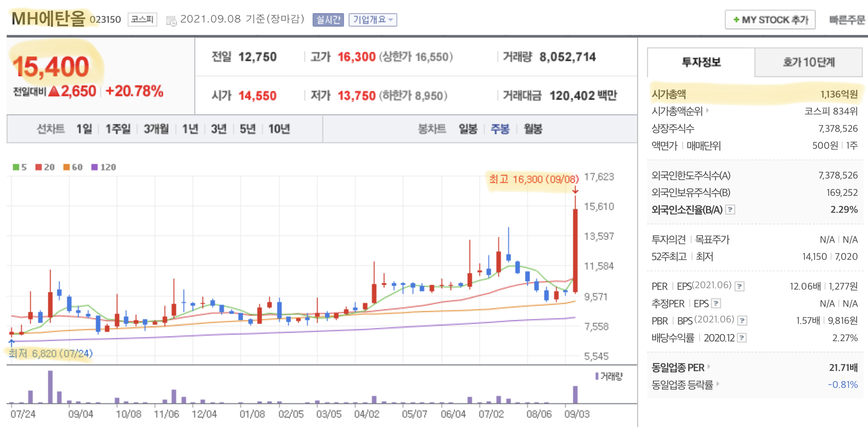This screenshot has width=868, height=427.
Task: Open help icon next to 외국인소진율(B/A)
Action: [730, 210]
